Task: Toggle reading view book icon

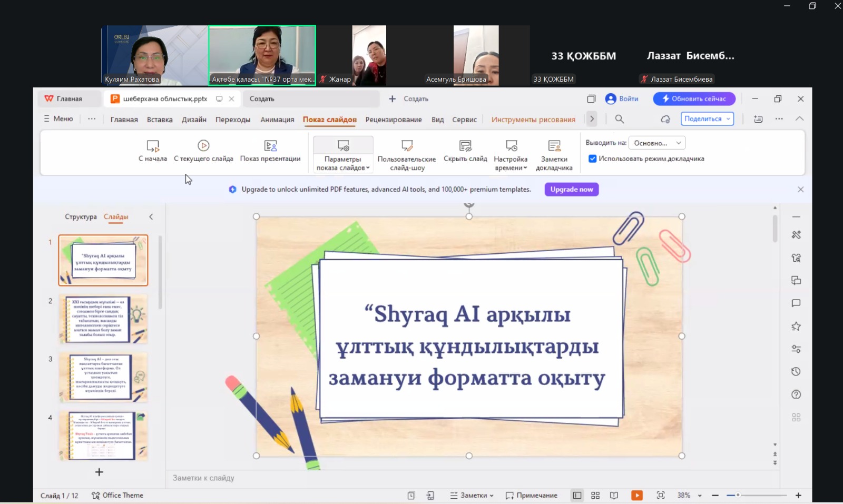Action: click(x=614, y=495)
